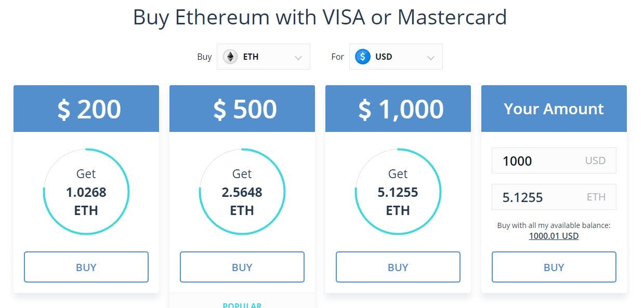The image size is (644, 308).
Task: Open the USD currency dropdown
Action: tap(396, 57)
